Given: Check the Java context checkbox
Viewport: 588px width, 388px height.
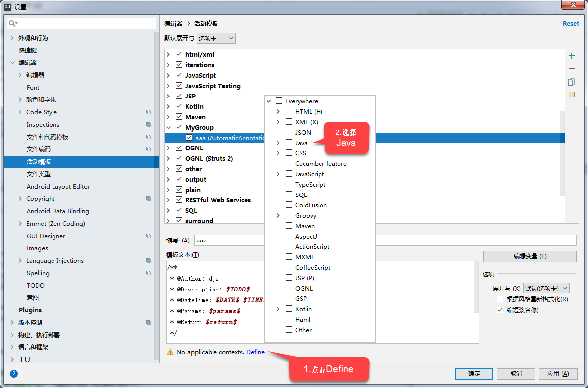Looking at the screenshot, I should pos(289,143).
